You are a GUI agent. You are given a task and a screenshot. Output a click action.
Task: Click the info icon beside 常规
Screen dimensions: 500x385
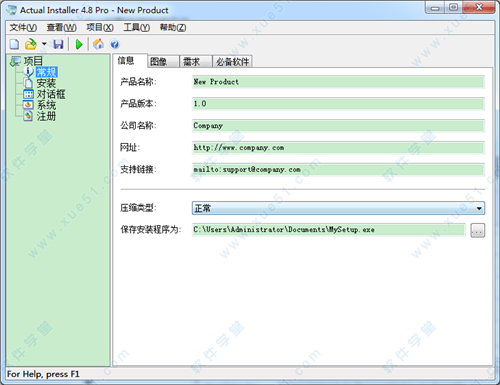(28, 71)
